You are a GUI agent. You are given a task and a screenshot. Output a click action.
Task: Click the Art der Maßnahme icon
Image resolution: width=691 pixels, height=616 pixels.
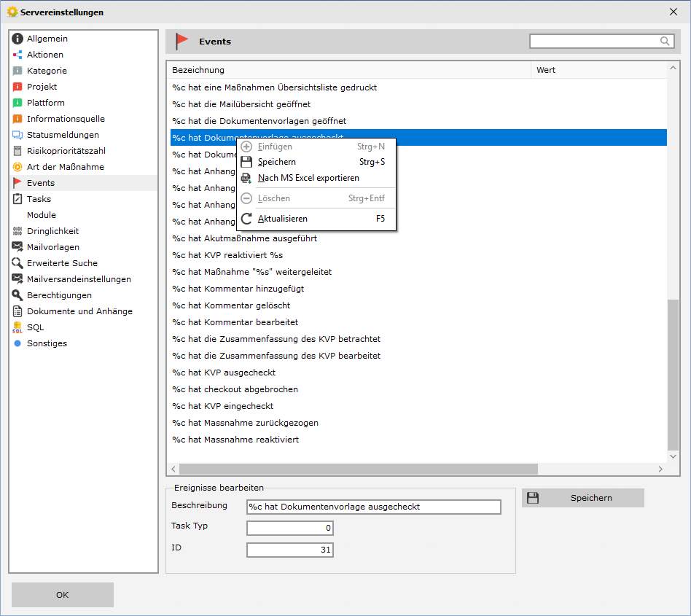coord(17,167)
